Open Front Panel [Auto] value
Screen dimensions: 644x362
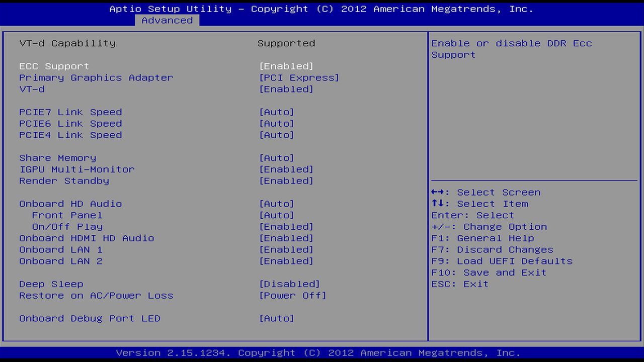(x=277, y=215)
